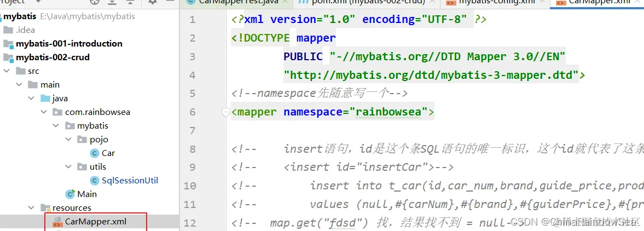This screenshot has width=644, height=231.
Task: Click the Select Opened File target icon
Action: [95, 2]
